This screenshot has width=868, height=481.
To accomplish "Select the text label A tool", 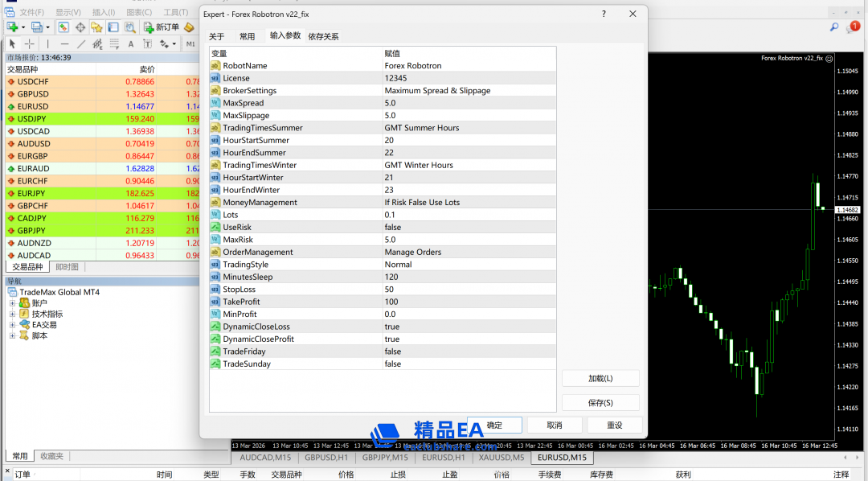I will point(131,44).
